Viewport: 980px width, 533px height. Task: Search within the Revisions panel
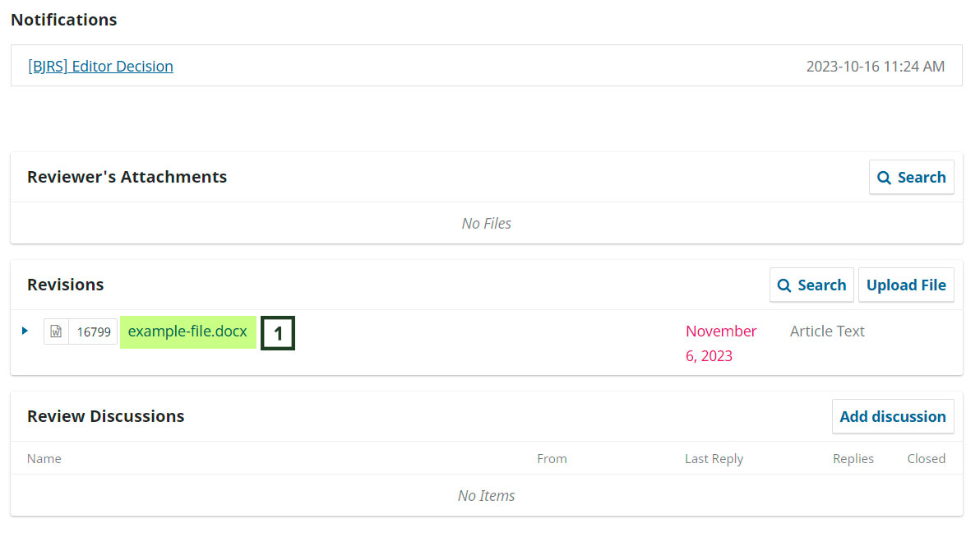pos(811,285)
